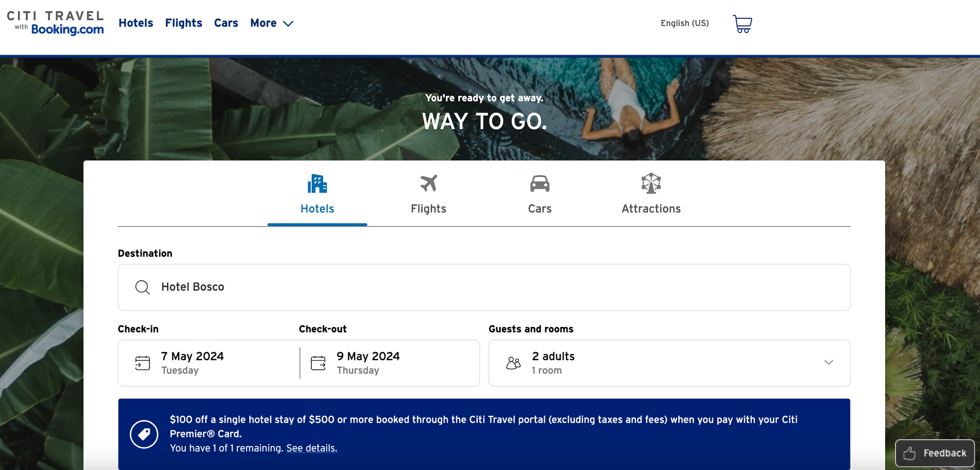This screenshot has height=470, width=980.
Task: Expand the More navigation menu
Action: [x=272, y=23]
